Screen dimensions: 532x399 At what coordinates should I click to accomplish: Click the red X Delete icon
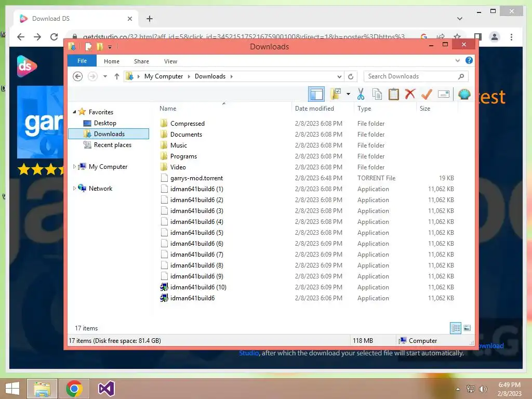point(410,94)
